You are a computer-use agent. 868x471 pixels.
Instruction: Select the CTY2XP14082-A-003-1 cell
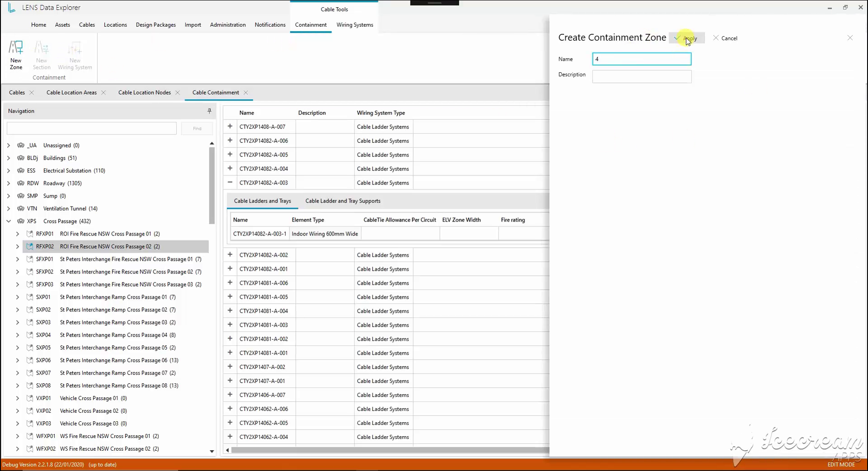pos(260,234)
